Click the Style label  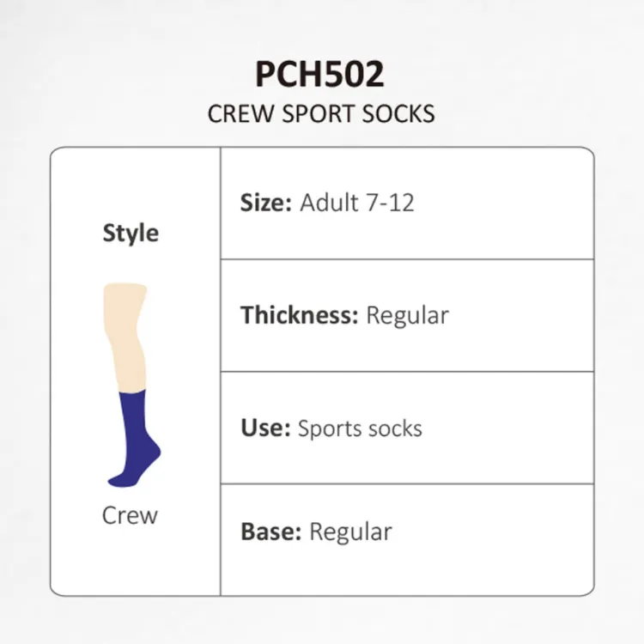pos(131,233)
